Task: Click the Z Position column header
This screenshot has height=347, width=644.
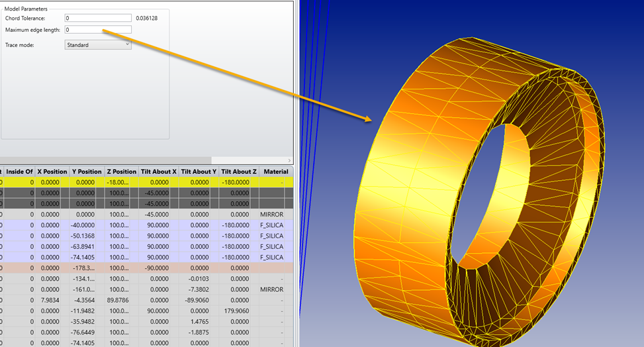Action: [121, 172]
